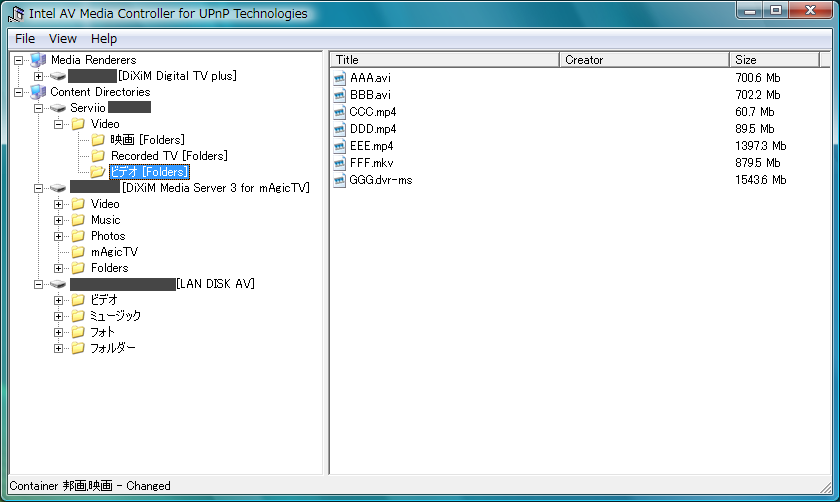Image resolution: width=840 pixels, height=502 pixels.
Task: Expand the Photos folder in tree
Action: (x=58, y=236)
